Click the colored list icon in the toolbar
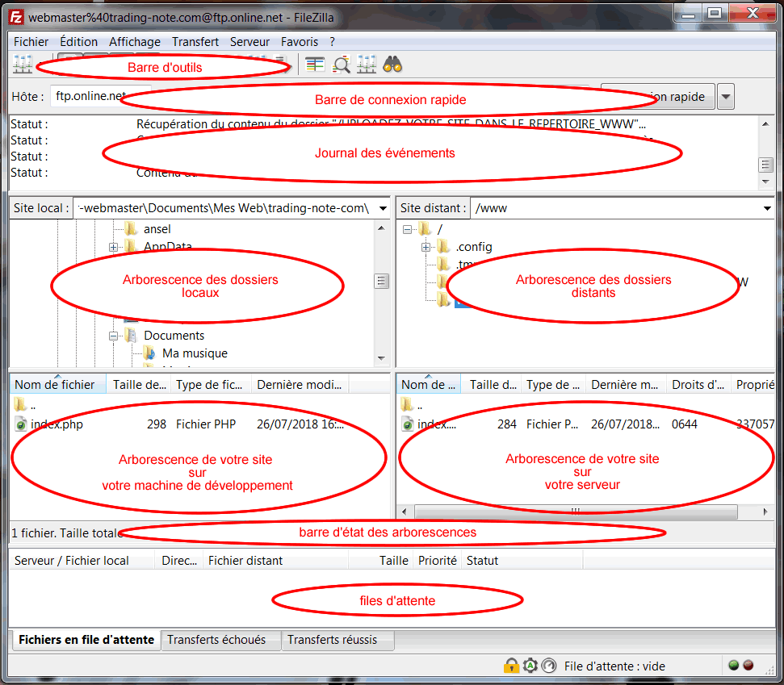This screenshot has width=784, height=685. point(315,65)
